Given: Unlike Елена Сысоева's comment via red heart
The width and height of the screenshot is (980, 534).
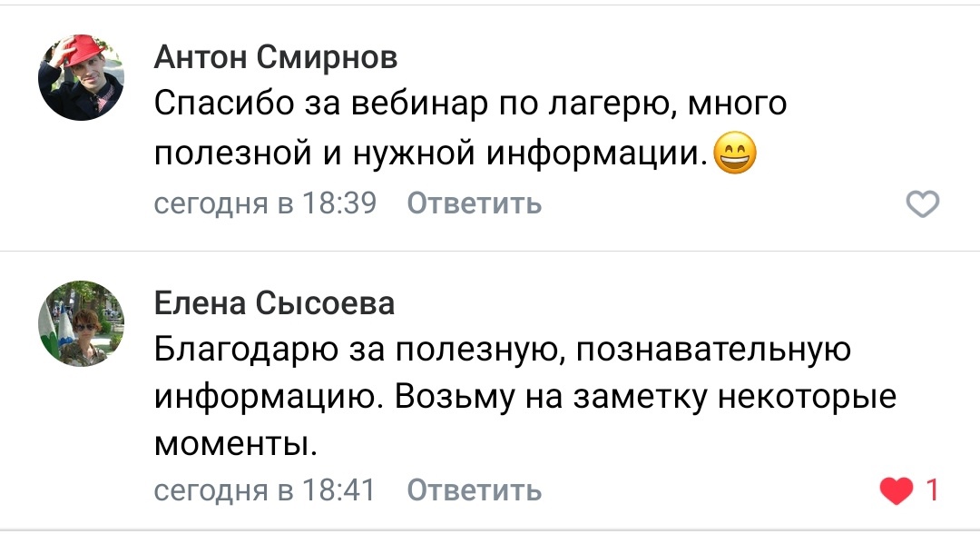Looking at the screenshot, I should pos(897,492).
